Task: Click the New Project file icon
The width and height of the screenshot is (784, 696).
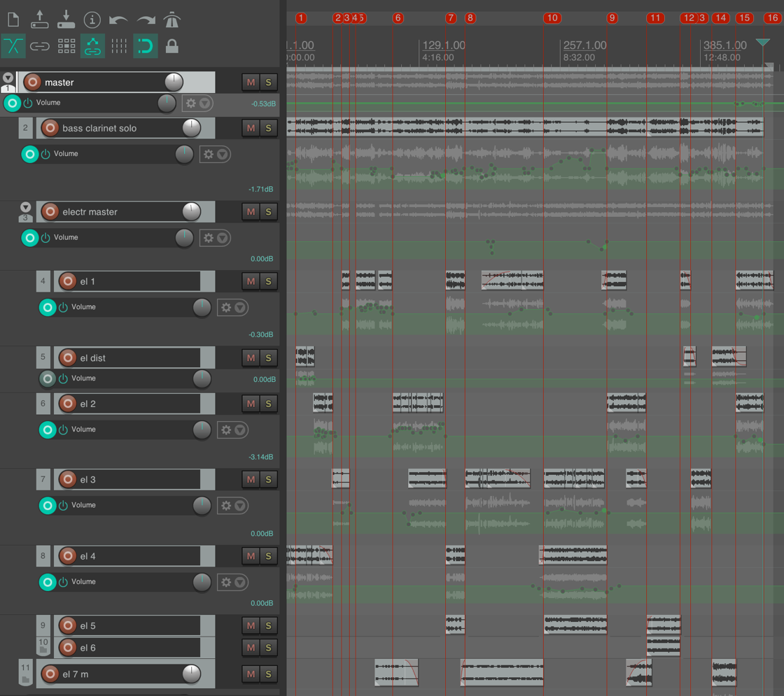Action: [13, 20]
